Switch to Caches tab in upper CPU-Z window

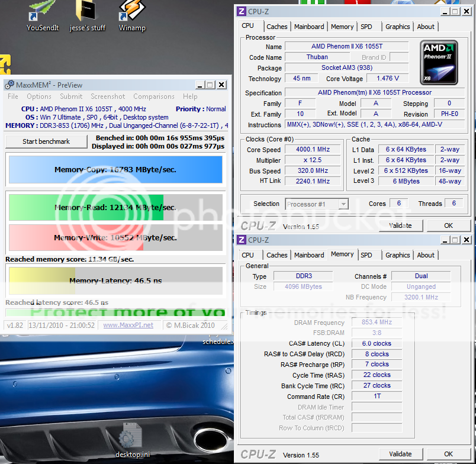coord(277,27)
